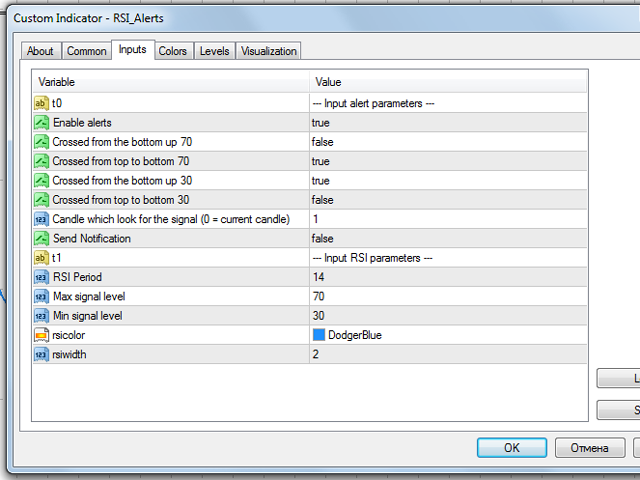
Task: Confirm settings with the OK button
Action: click(512, 448)
